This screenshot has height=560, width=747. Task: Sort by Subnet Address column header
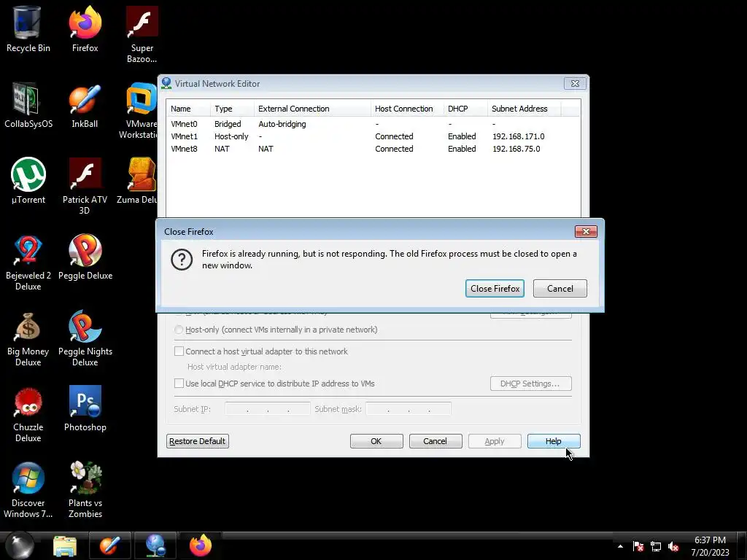(524, 109)
